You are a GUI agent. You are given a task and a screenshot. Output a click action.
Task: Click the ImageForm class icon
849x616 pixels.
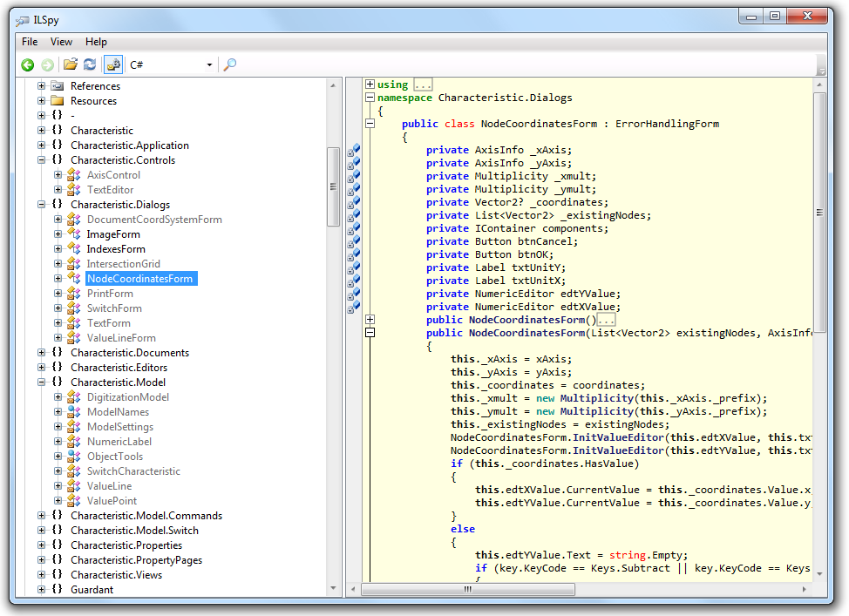pyautogui.click(x=74, y=234)
